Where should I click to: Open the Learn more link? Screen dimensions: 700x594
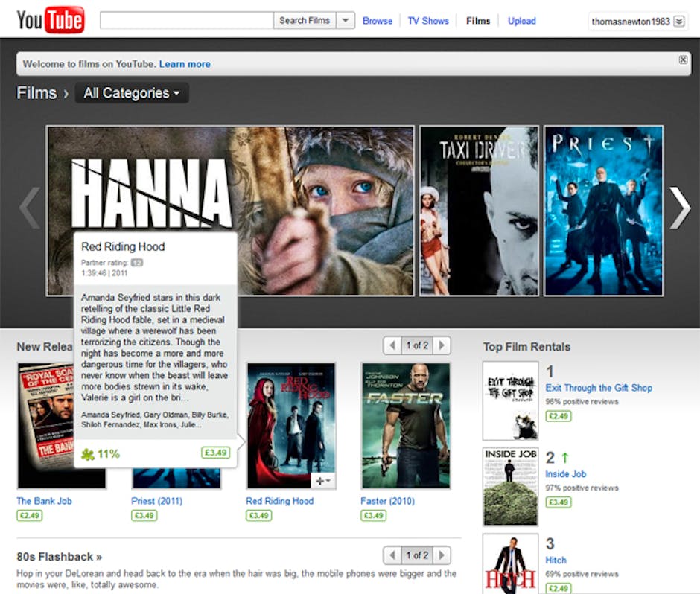(185, 64)
